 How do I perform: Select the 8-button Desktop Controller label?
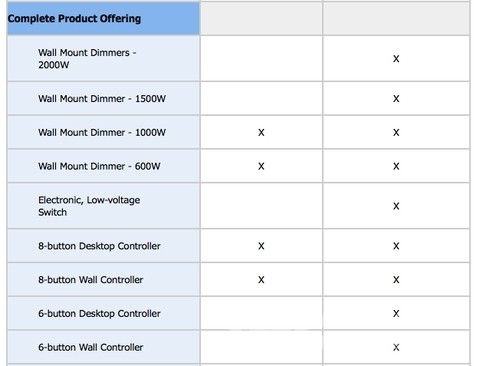99,246
